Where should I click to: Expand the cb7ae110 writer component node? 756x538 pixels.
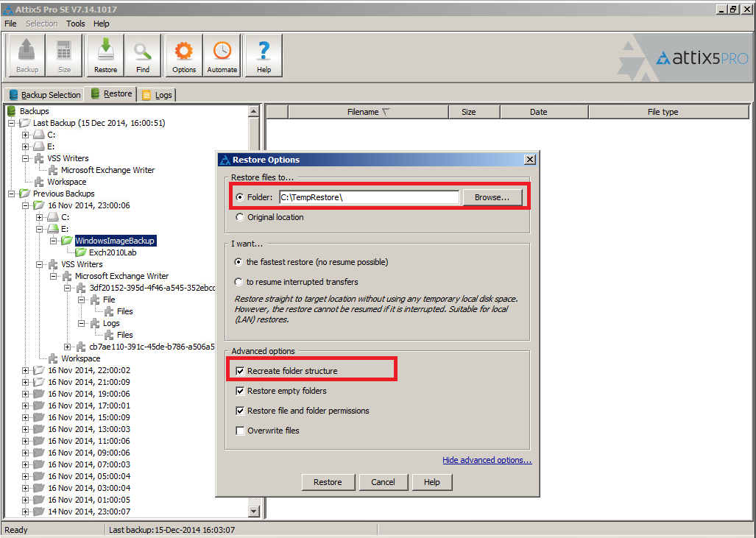click(x=67, y=347)
